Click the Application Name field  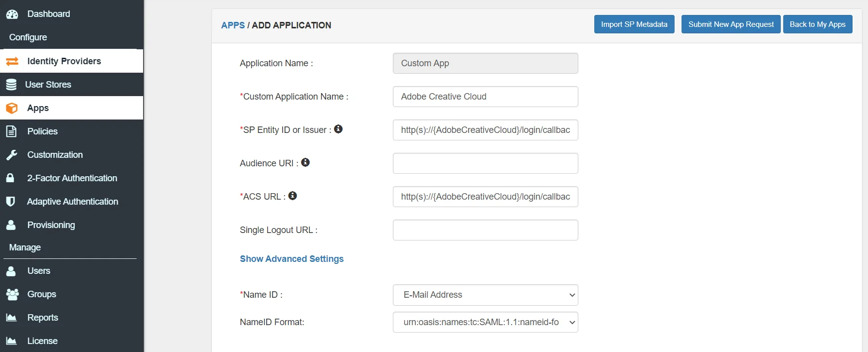(x=486, y=63)
